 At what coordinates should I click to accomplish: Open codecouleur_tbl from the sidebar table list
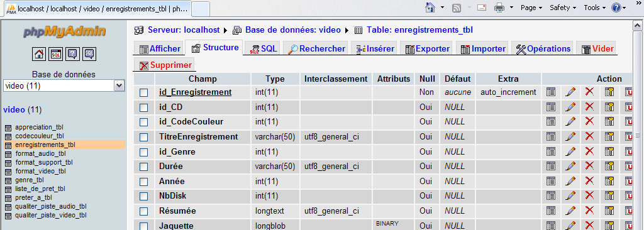[40, 136]
